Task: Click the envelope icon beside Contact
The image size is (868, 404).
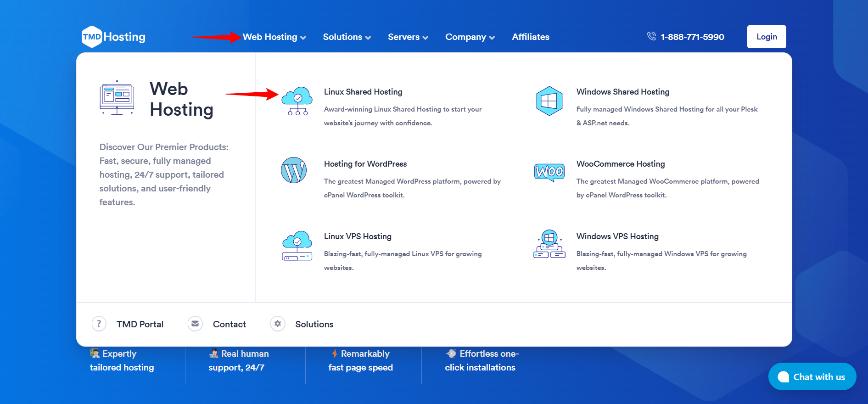Action: coord(195,324)
